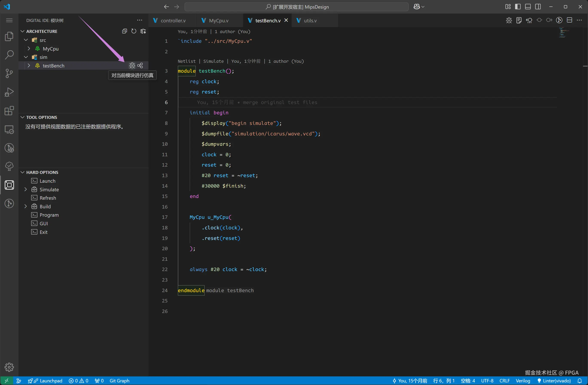Click the Simulate code lens link

point(213,61)
